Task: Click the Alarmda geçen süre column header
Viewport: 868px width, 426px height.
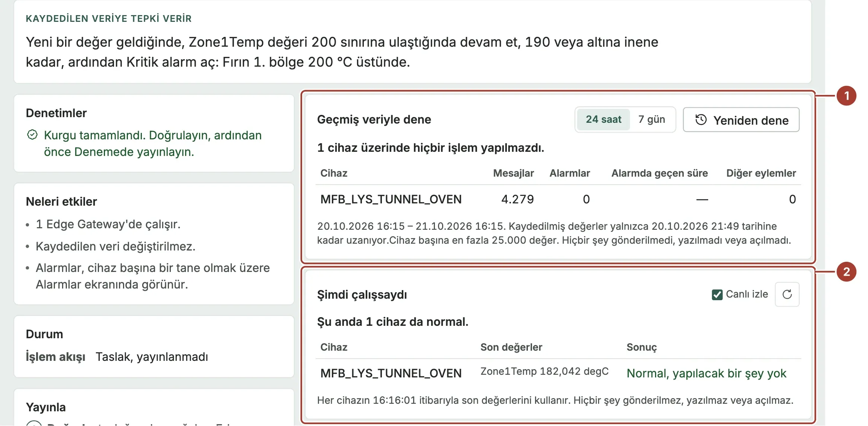Action: 659,173
